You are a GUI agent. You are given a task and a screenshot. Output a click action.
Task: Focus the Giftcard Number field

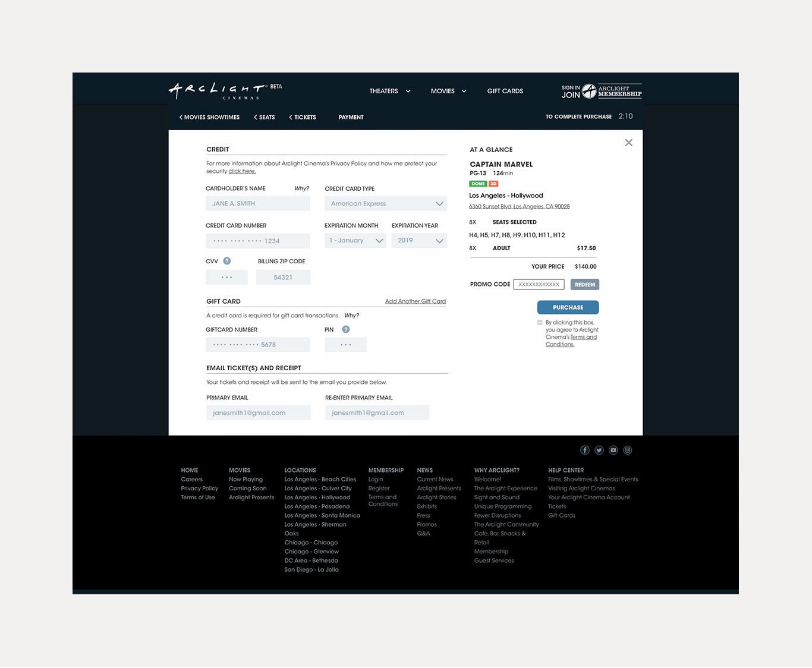click(x=258, y=345)
